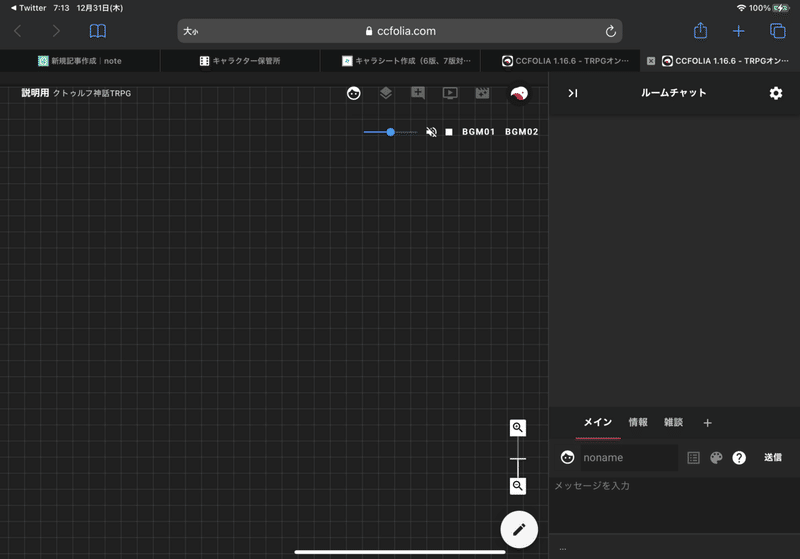This screenshot has height=559, width=800.
Task: Return to Twitter via status bar
Action: point(28,8)
